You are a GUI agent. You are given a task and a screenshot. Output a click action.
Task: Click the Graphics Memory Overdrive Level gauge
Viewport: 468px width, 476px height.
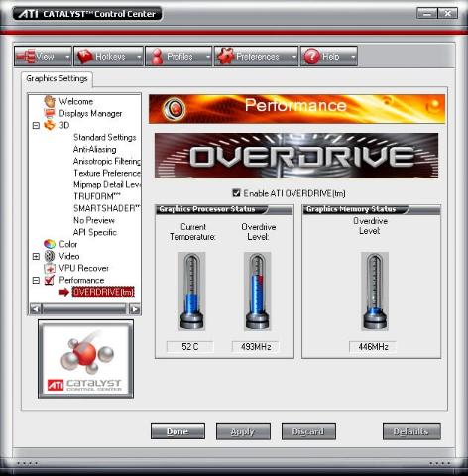click(x=375, y=292)
